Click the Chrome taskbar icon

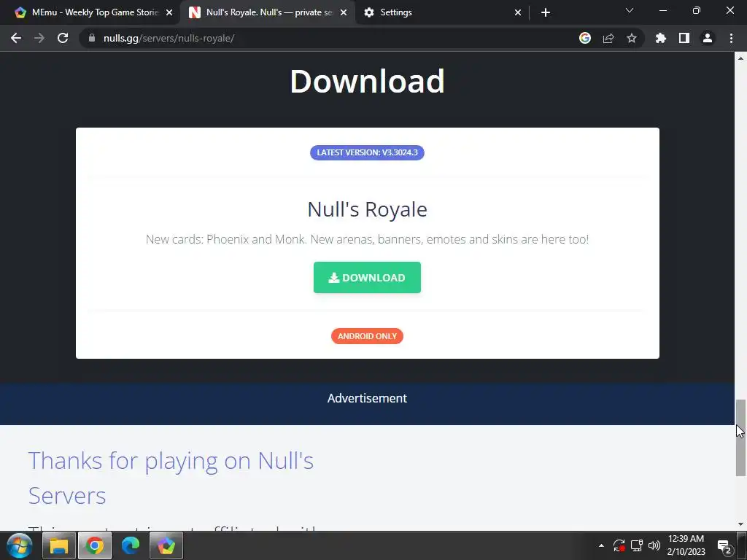coord(94,545)
